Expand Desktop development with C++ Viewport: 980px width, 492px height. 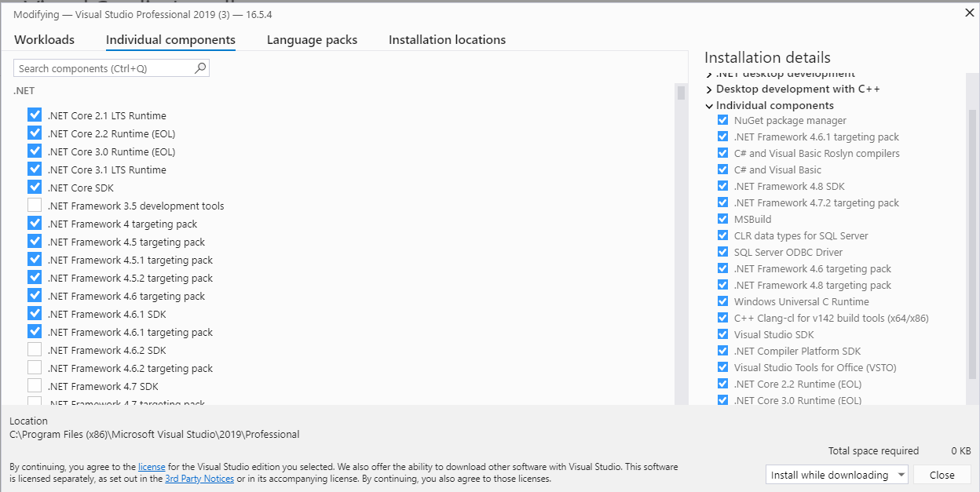pyautogui.click(x=709, y=89)
